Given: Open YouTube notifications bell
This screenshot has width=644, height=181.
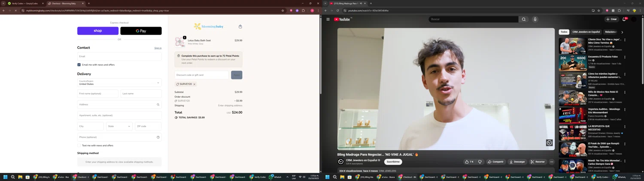Looking at the screenshot, I should pos(624,19).
